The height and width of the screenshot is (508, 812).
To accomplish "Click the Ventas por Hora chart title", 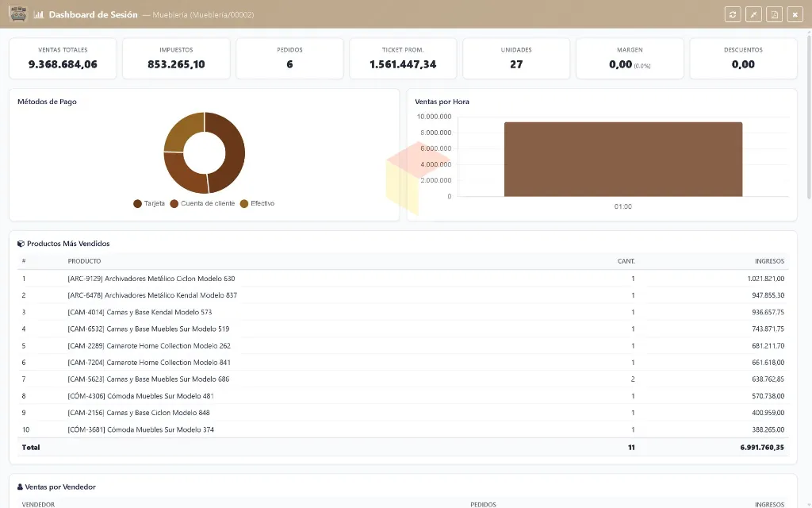I will (x=442, y=102).
